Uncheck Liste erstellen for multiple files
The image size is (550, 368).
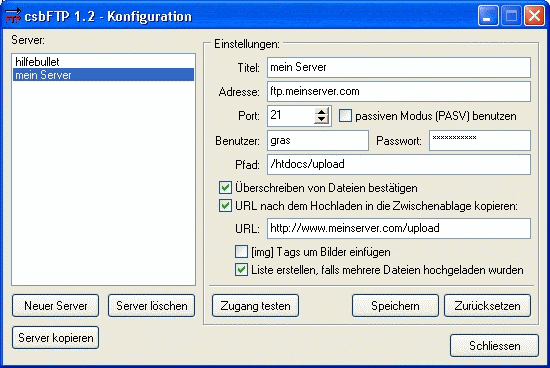pos(241,270)
